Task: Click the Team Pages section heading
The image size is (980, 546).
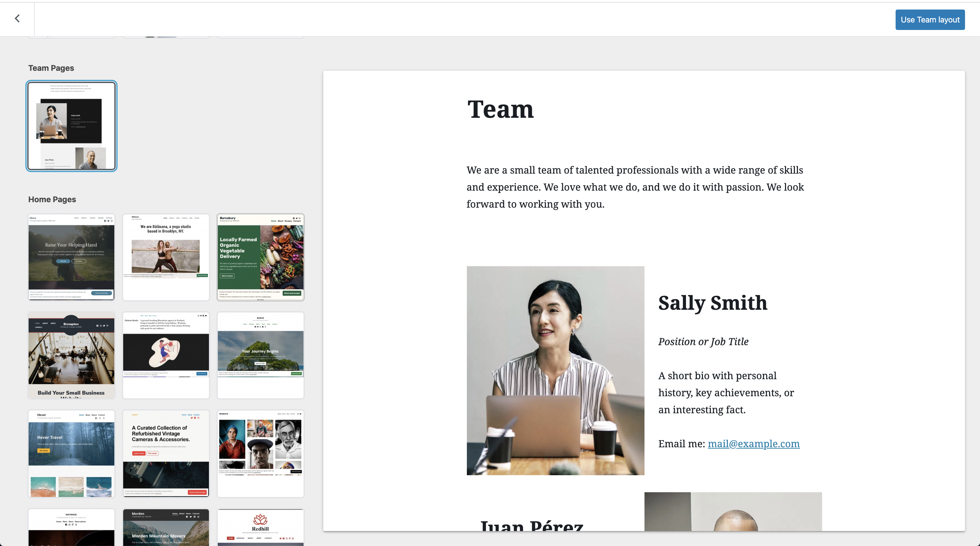Action: click(x=51, y=68)
